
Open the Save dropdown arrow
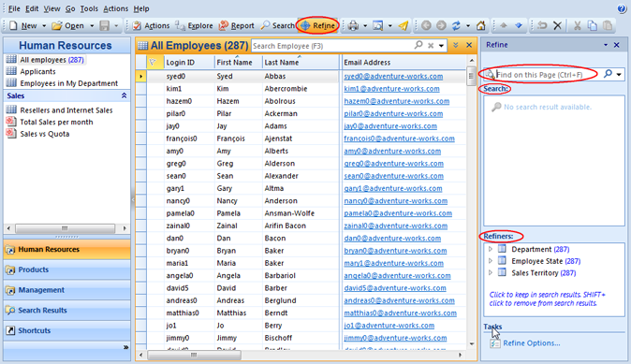pyautogui.click(x=116, y=26)
